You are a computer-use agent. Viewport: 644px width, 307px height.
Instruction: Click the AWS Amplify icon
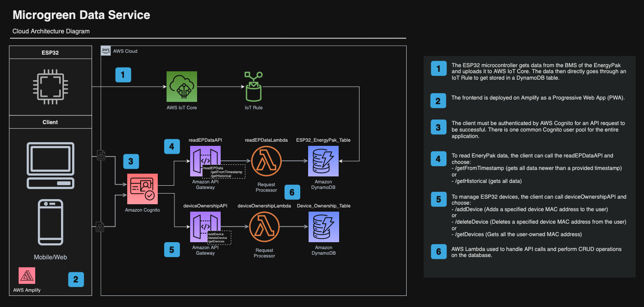27,276
